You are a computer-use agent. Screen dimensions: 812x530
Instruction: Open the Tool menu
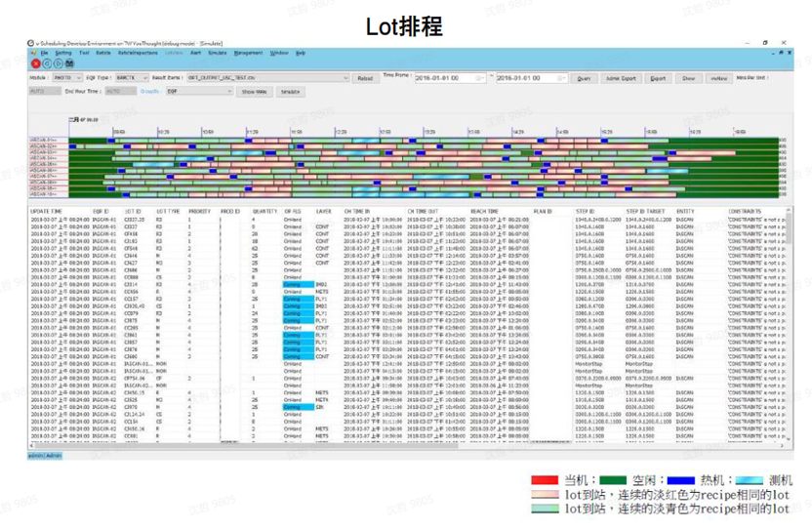point(84,53)
